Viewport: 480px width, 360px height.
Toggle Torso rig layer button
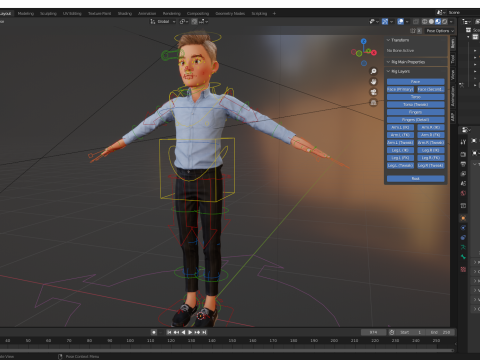point(416,97)
